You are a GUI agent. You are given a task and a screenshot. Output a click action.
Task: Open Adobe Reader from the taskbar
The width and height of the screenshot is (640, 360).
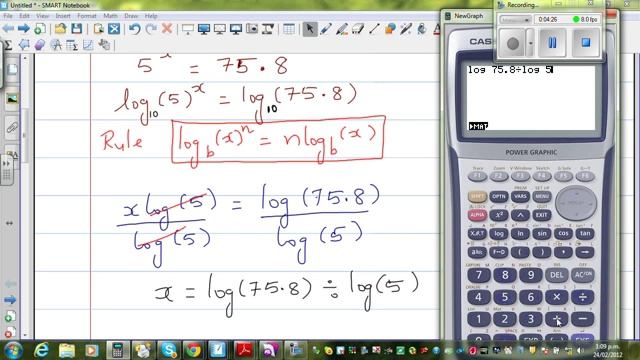click(244, 350)
